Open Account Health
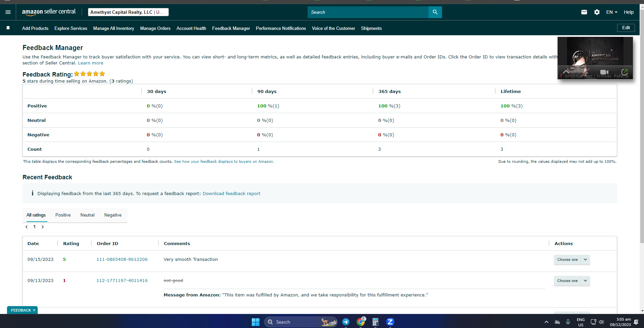The width and height of the screenshot is (644, 328). click(191, 28)
